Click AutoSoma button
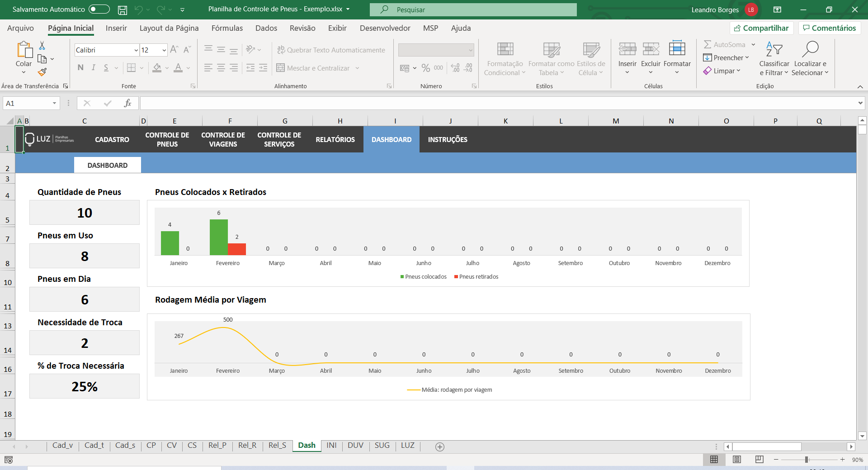This screenshot has width=868, height=470. 725,44
